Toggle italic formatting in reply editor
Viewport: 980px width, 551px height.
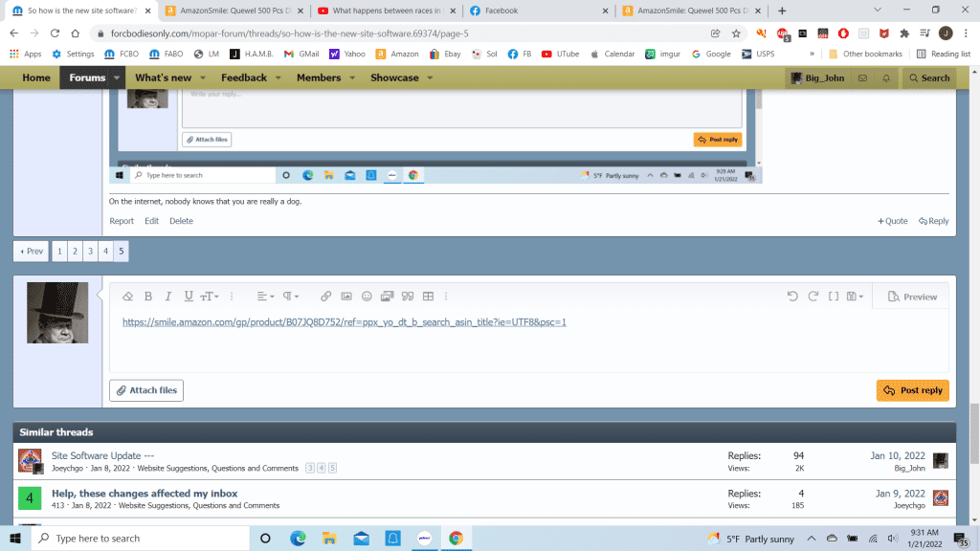(167, 297)
